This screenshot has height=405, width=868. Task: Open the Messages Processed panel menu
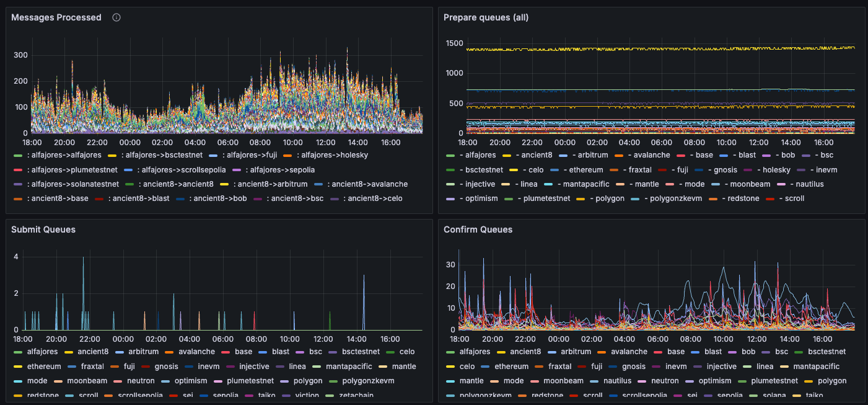click(x=55, y=17)
